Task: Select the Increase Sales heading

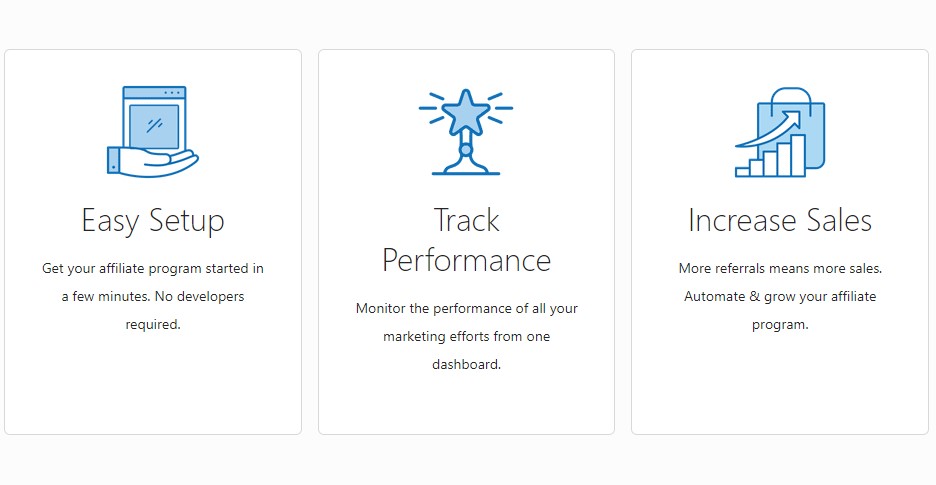Action: point(780,220)
